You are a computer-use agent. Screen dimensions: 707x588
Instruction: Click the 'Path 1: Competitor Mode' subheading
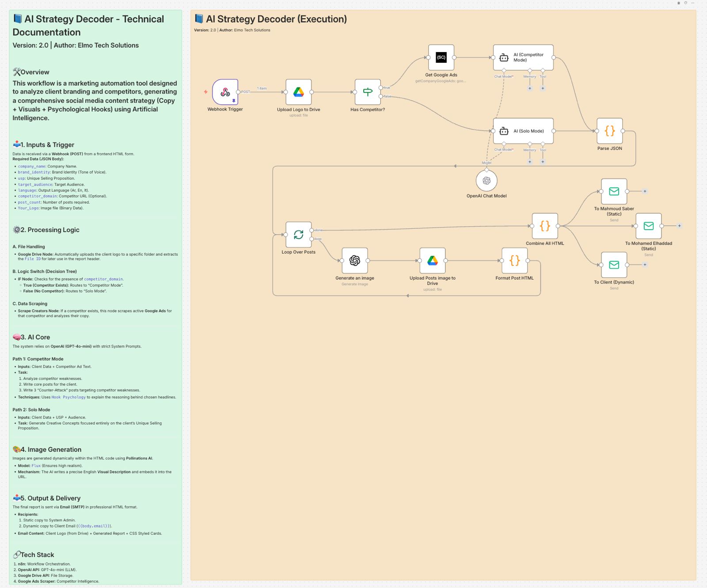pos(38,359)
